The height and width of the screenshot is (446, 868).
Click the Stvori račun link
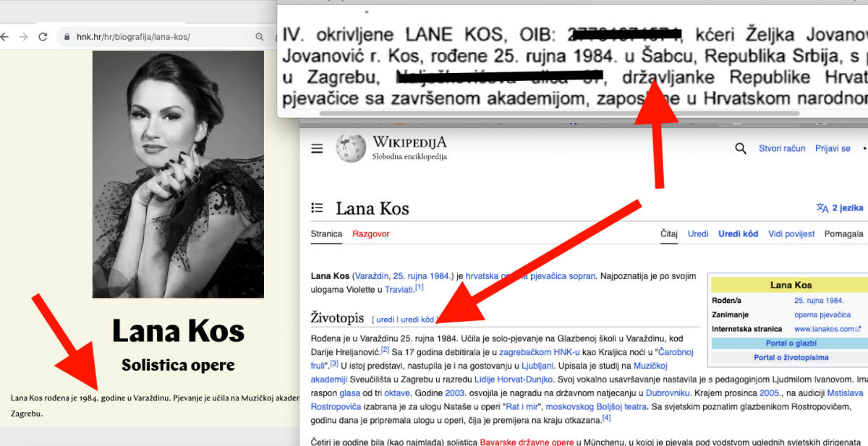pyautogui.click(x=781, y=149)
